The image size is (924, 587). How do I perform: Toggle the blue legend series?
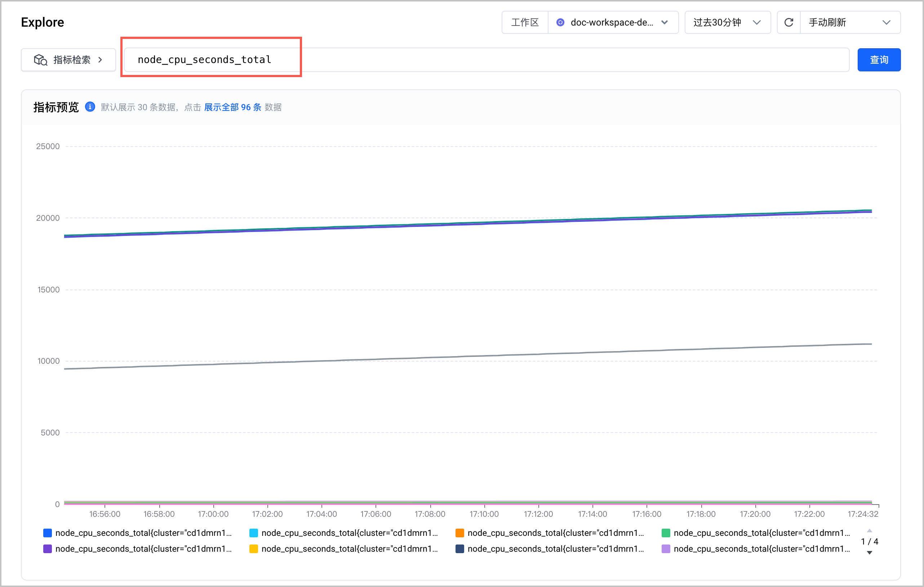click(x=137, y=533)
